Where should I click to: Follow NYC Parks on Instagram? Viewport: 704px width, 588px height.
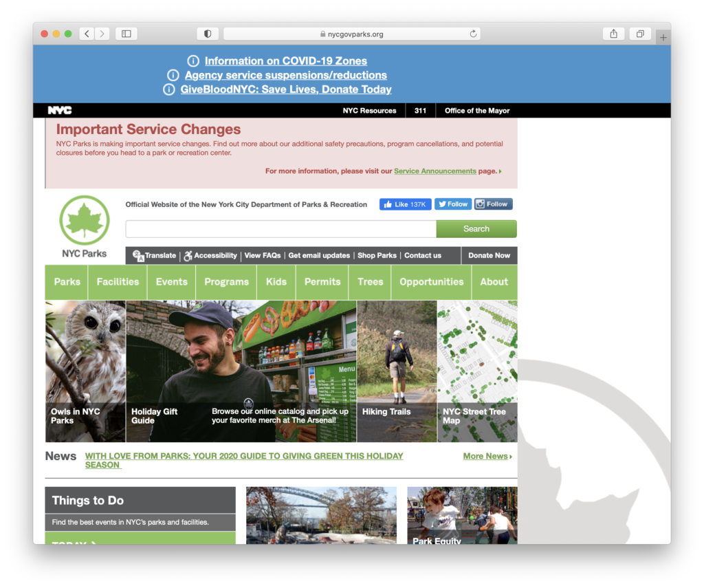[494, 204]
